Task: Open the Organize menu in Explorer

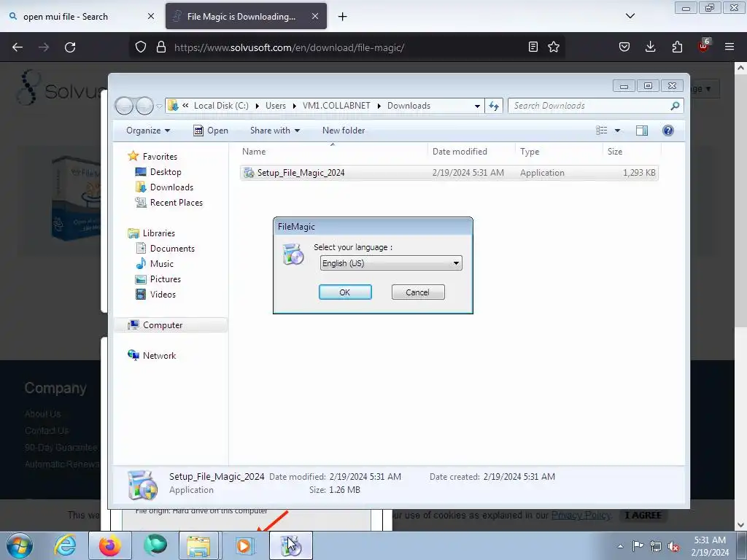Action: [147, 131]
